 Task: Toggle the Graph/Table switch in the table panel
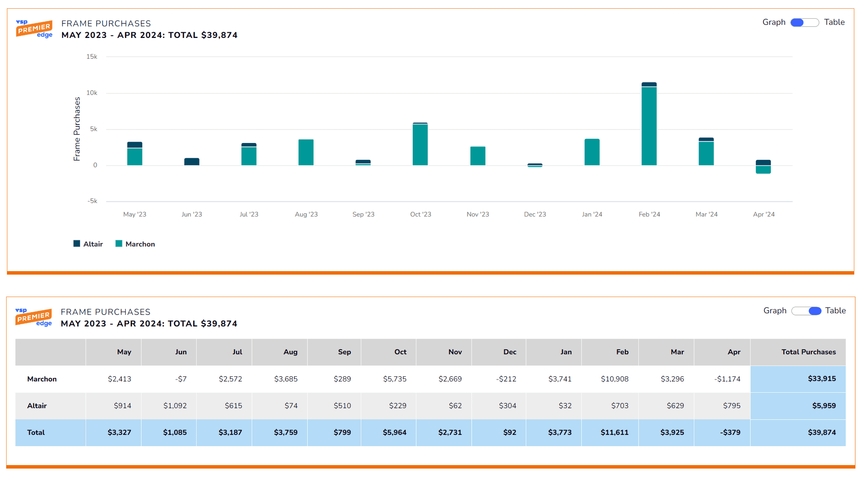(806, 311)
